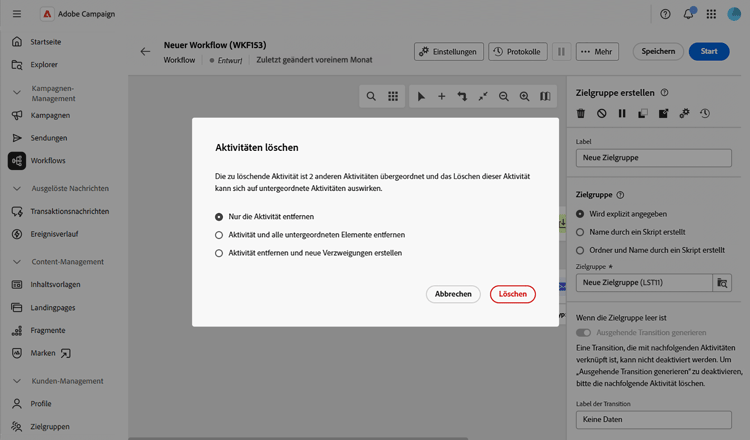This screenshot has width=750, height=440.
Task: Open the user profile avatar
Action: [x=734, y=14]
